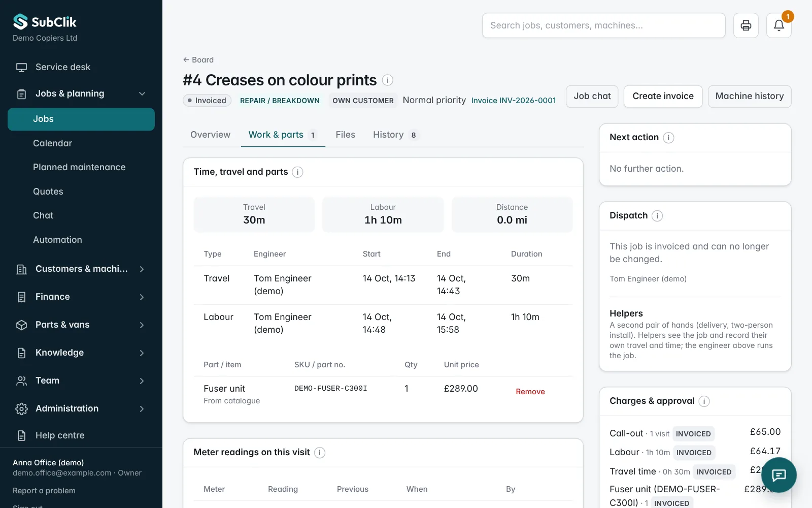Image resolution: width=812 pixels, height=508 pixels.
Task: Click info icon beside Meter readings on this visit
Action: tap(320, 453)
